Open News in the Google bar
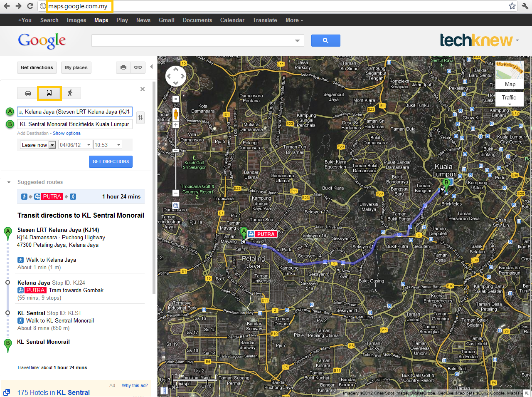Image resolution: width=532 pixels, height=397 pixels. tap(143, 20)
